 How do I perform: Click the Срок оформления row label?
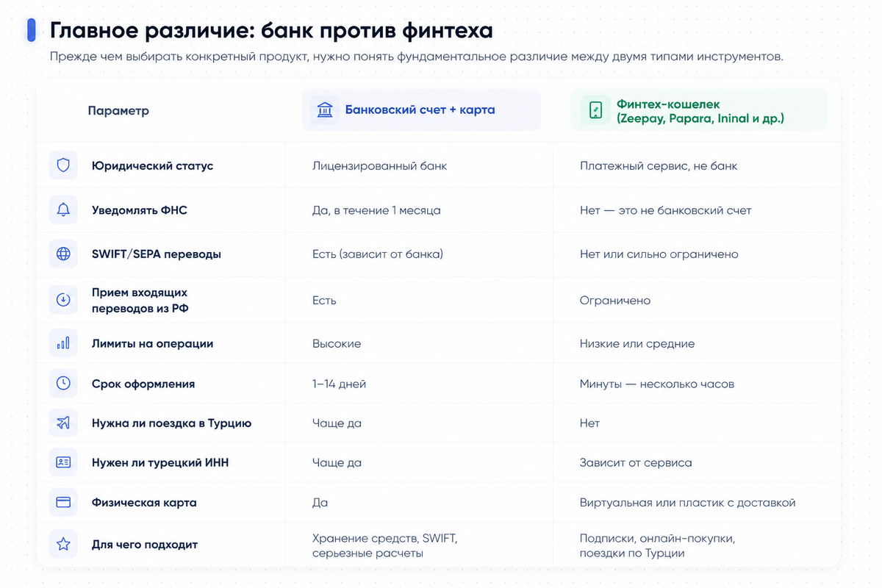[143, 384]
